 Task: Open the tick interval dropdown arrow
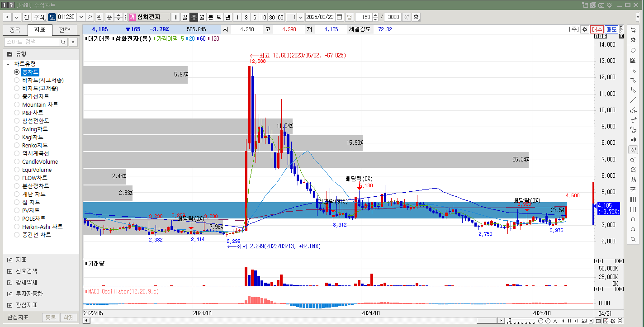(301, 17)
